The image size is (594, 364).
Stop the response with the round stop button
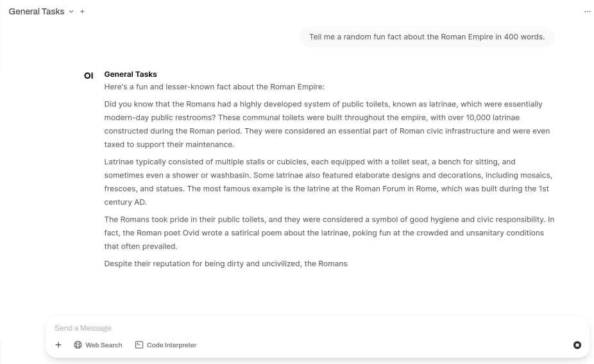click(x=577, y=345)
